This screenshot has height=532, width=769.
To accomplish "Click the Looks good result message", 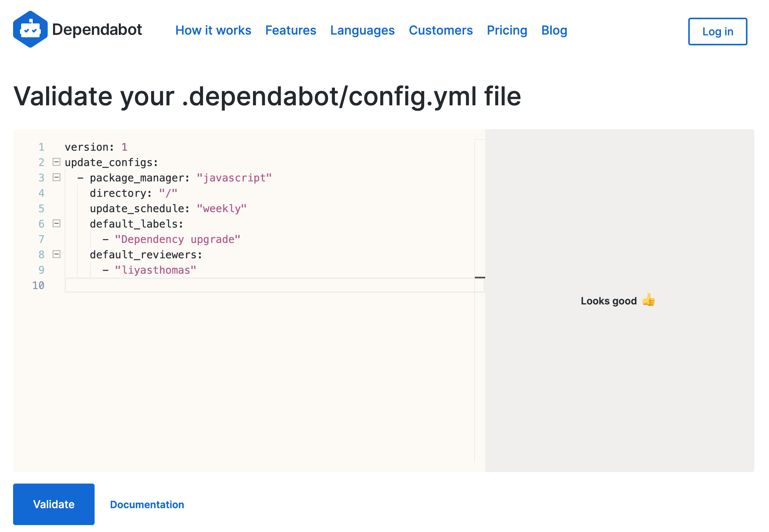I will pyautogui.click(x=618, y=301).
